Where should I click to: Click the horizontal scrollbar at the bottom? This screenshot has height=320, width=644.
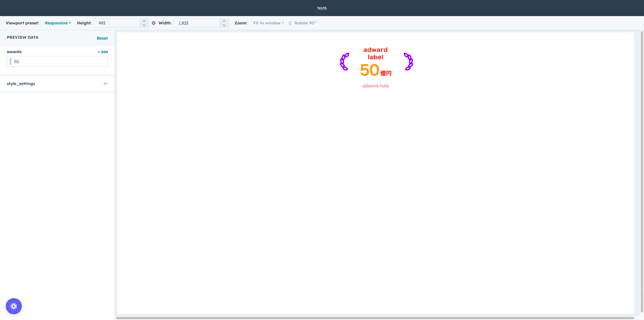tap(375, 318)
